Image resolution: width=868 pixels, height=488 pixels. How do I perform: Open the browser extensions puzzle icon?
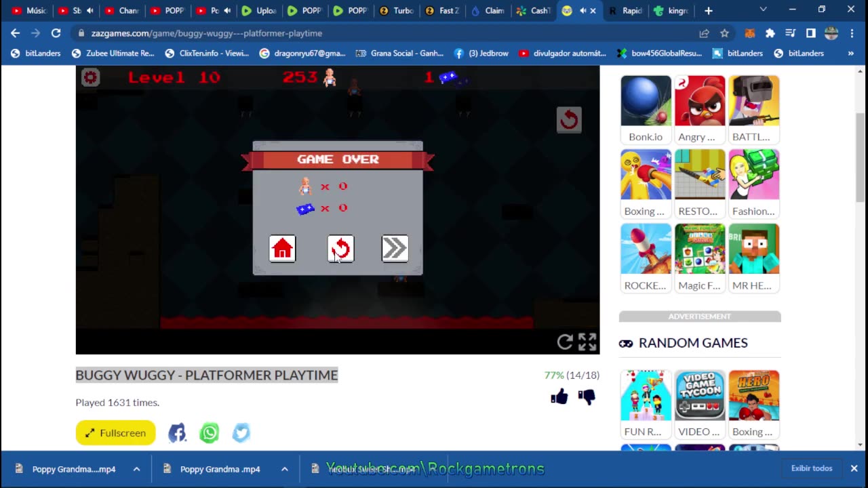tap(770, 33)
